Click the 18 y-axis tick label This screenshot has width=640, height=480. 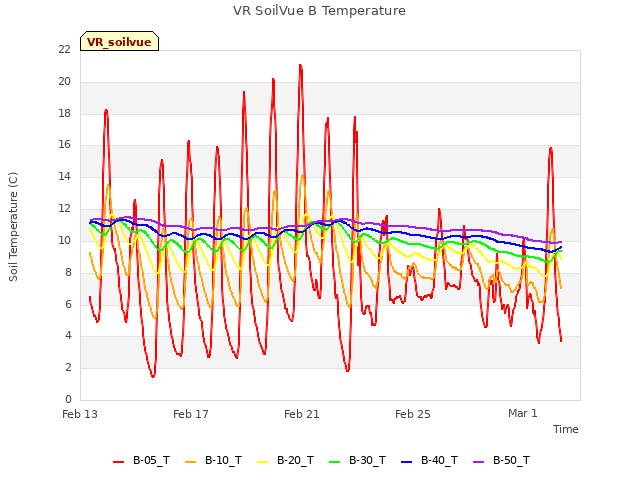[65, 113]
